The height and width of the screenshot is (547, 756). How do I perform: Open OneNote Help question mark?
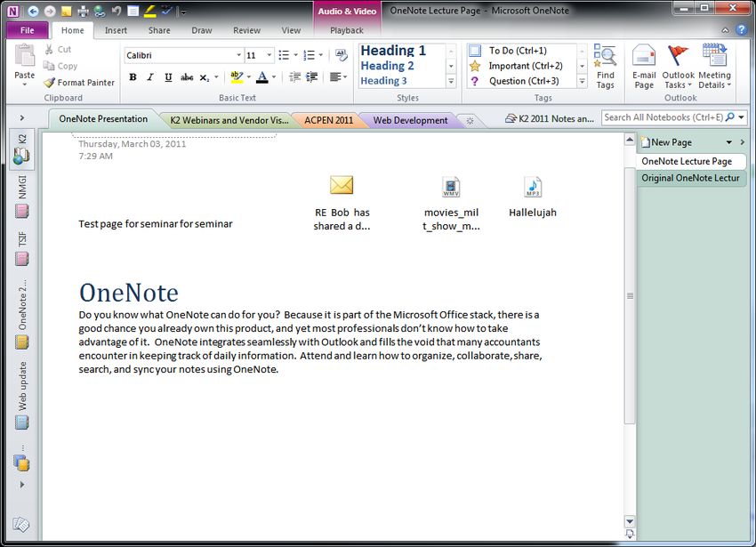(x=741, y=30)
